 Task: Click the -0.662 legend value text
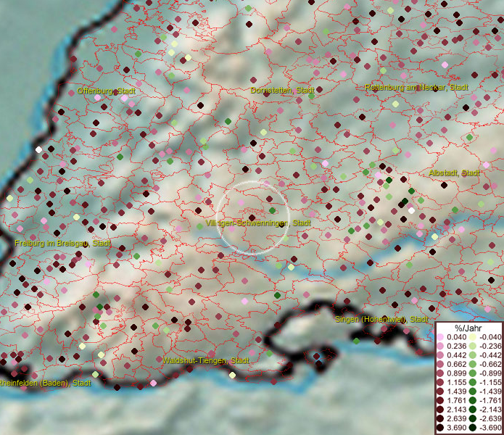(x=489, y=365)
